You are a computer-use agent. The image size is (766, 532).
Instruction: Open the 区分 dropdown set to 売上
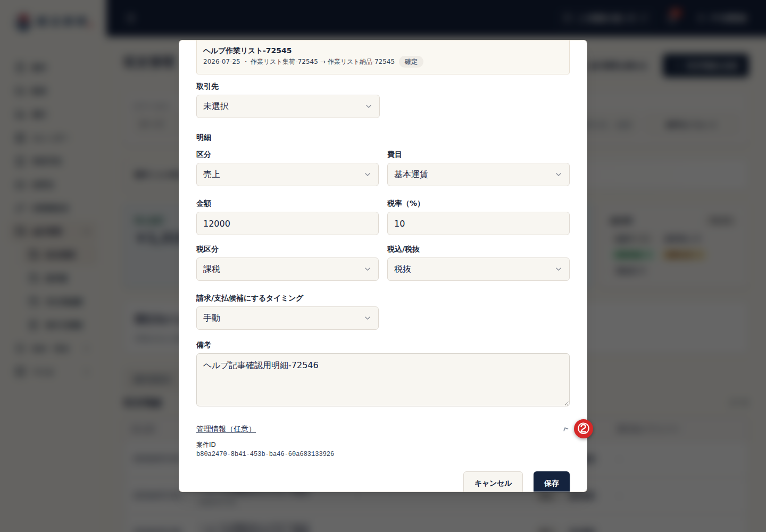pos(287,174)
